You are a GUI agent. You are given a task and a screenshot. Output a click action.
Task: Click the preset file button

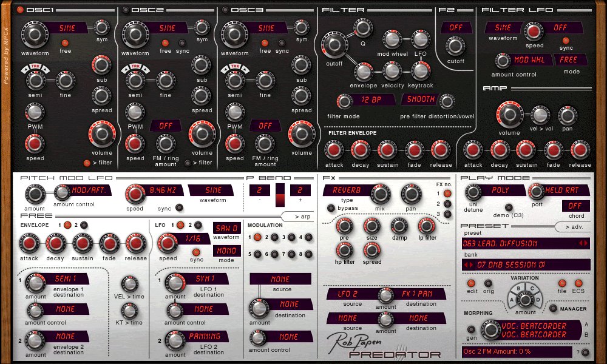[561, 283]
